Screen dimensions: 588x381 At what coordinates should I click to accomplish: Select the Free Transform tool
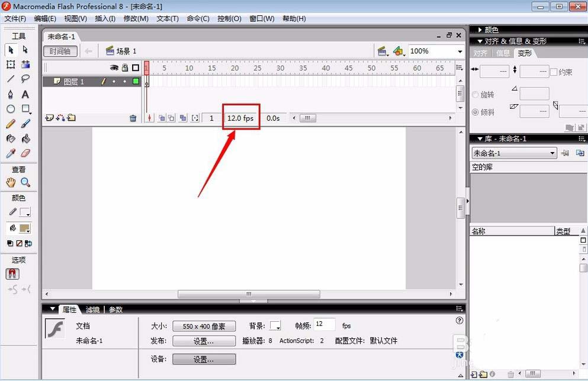11,64
